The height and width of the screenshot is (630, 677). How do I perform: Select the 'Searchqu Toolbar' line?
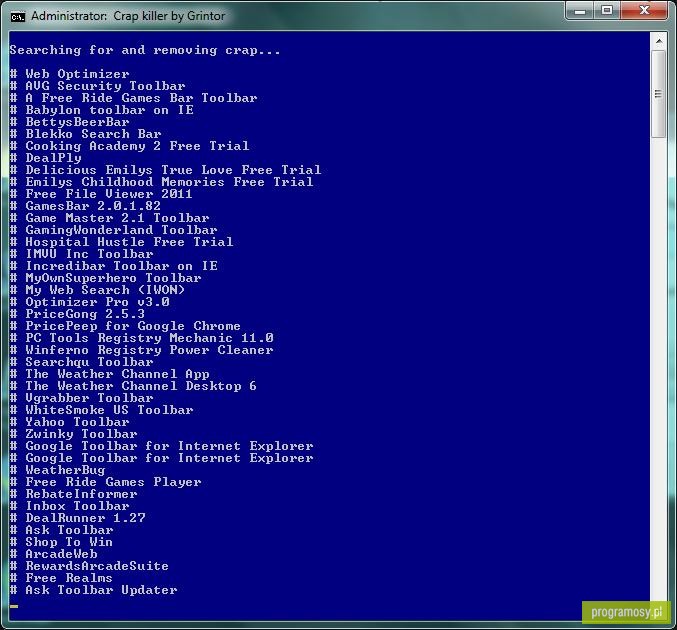pyautogui.click(x=82, y=362)
